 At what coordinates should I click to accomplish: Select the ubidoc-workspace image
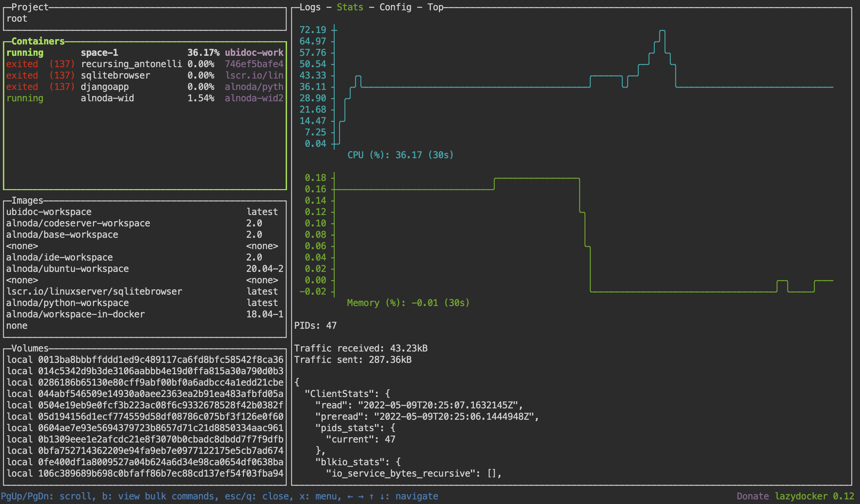click(49, 212)
